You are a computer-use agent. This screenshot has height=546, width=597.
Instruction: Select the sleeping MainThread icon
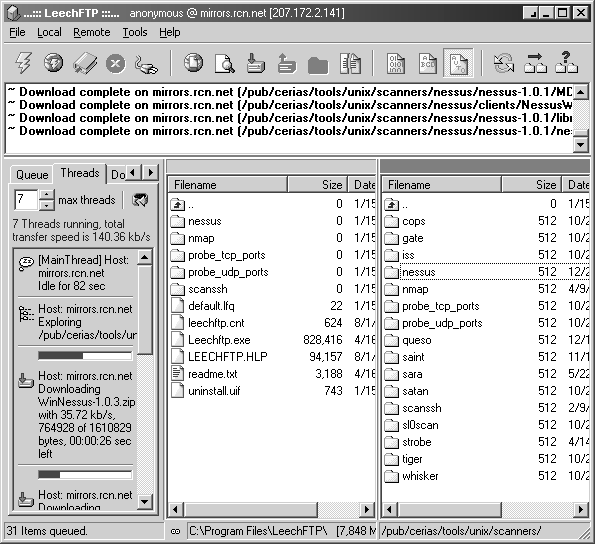(x=26, y=263)
